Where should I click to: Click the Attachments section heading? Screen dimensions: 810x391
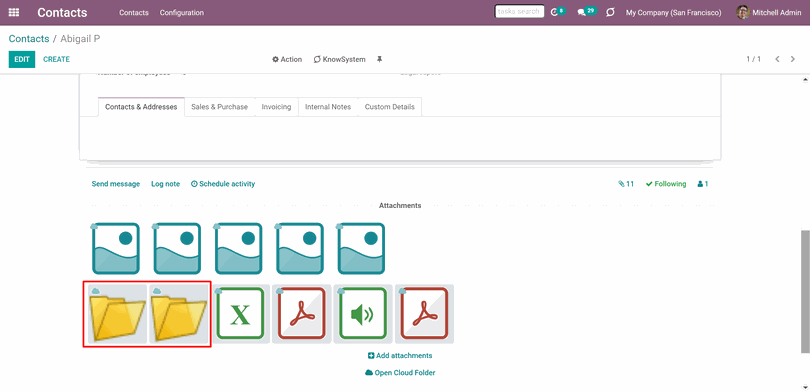pos(400,206)
